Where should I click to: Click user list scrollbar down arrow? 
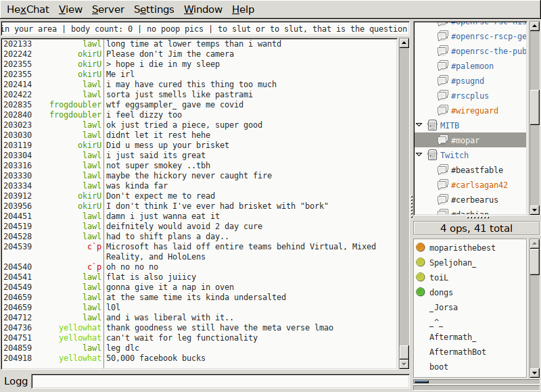pos(534,372)
